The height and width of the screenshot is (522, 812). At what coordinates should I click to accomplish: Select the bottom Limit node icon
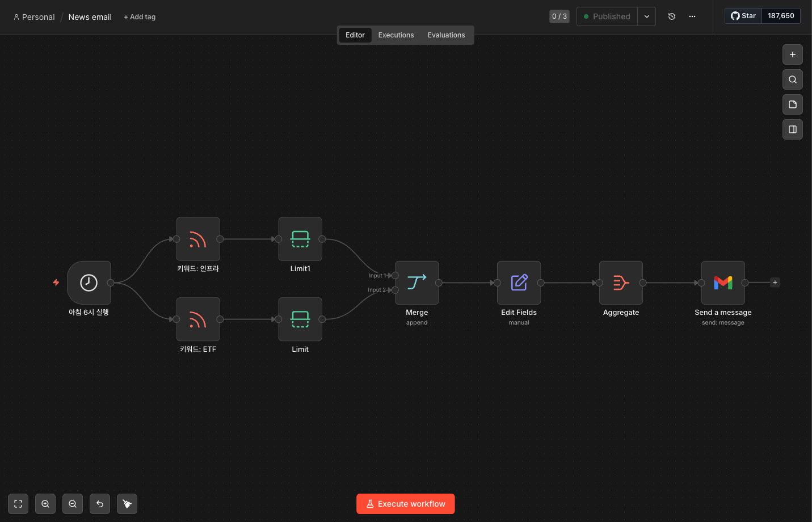click(x=300, y=319)
